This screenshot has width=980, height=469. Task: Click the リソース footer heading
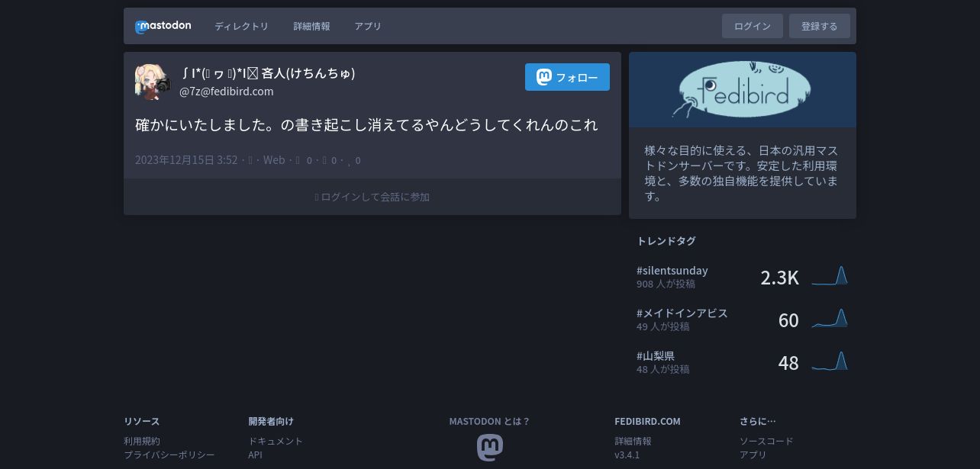(142, 421)
